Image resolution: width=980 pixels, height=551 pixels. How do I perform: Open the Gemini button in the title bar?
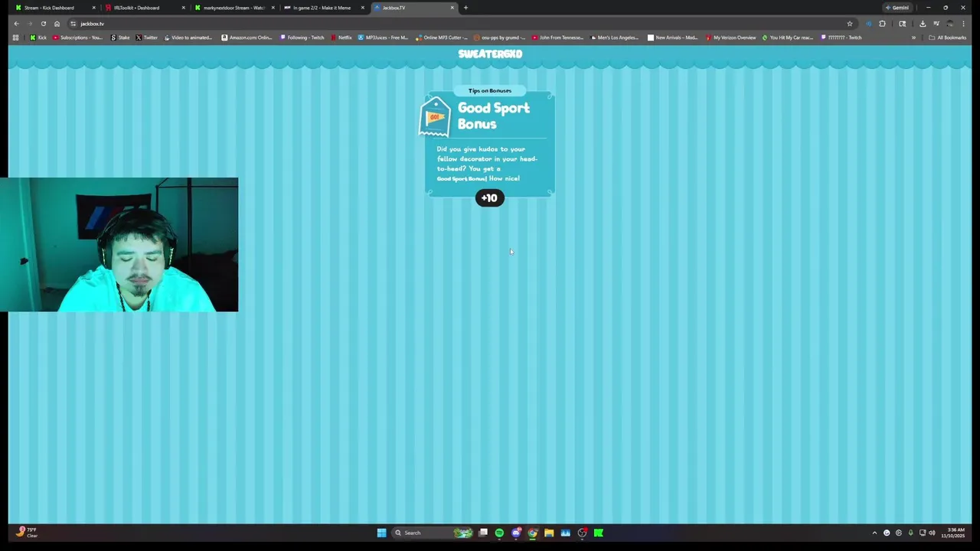click(897, 8)
